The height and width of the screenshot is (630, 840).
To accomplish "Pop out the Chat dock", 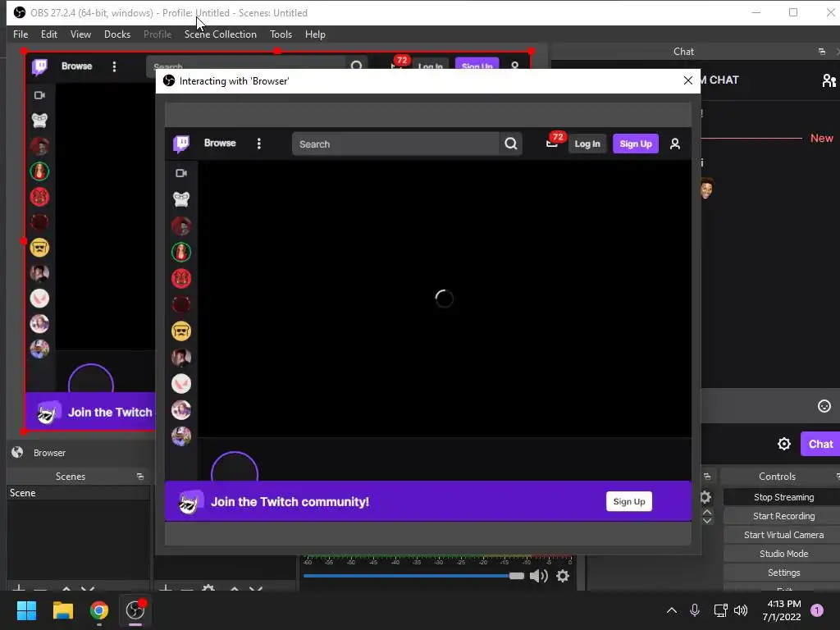I will tap(822, 52).
